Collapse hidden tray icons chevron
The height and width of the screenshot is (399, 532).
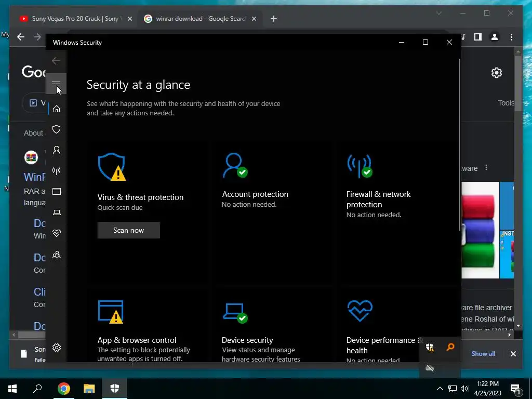pyautogui.click(x=440, y=389)
